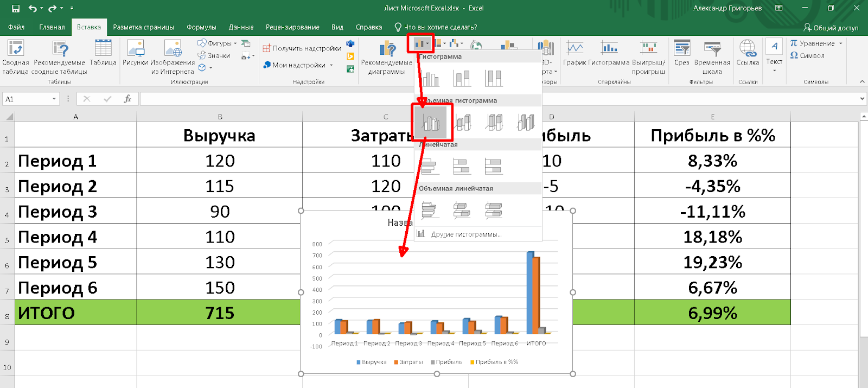
Task: Click the Ссылка hyperlink icon
Action: (748, 53)
